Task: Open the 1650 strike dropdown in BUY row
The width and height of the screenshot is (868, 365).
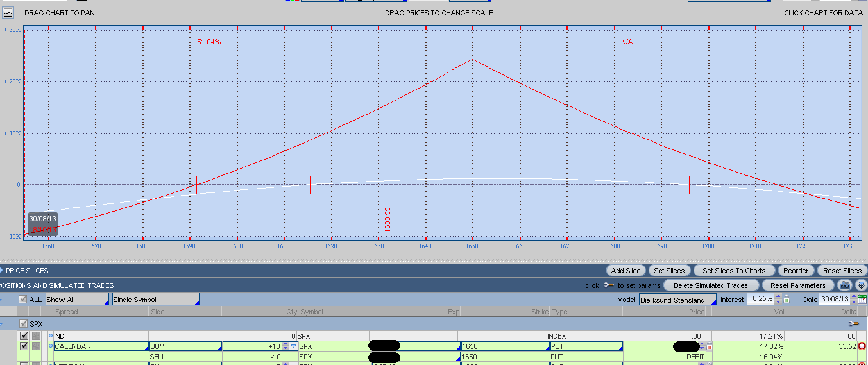Action: coord(505,346)
